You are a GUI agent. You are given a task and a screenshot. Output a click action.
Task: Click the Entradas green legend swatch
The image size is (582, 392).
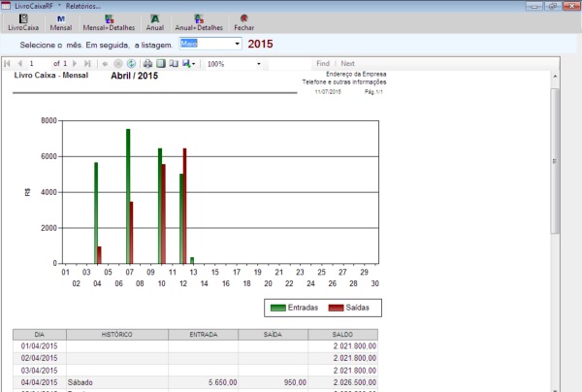pos(278,308)
